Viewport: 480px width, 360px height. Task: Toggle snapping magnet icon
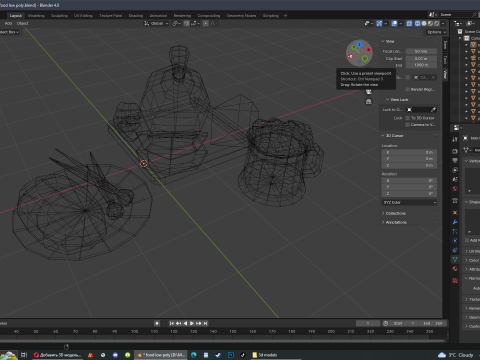187,23
